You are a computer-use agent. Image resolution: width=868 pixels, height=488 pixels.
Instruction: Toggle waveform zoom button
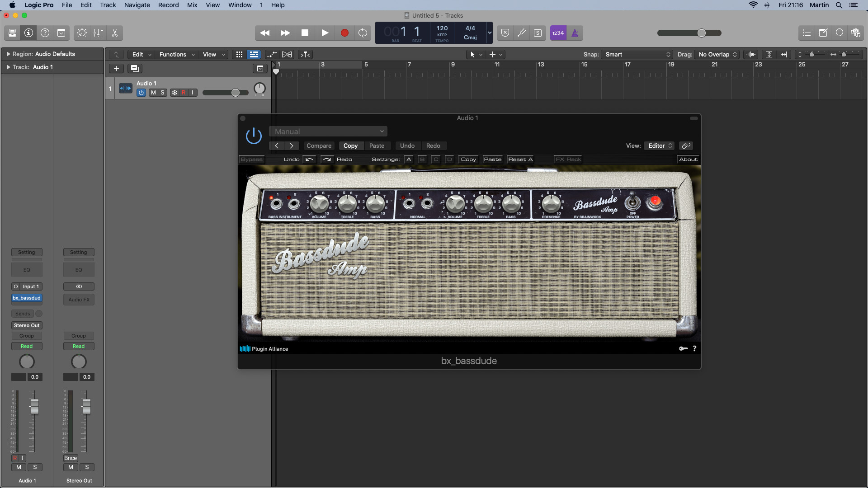[750, 54]
